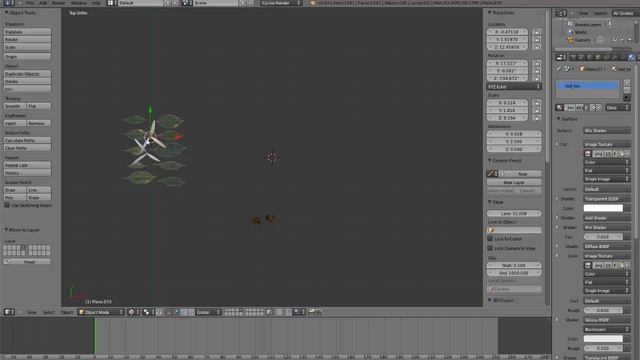Click the Delete button in Object Tools
The height and width of the screenshot is (360, 640).
tap(27, 82)
